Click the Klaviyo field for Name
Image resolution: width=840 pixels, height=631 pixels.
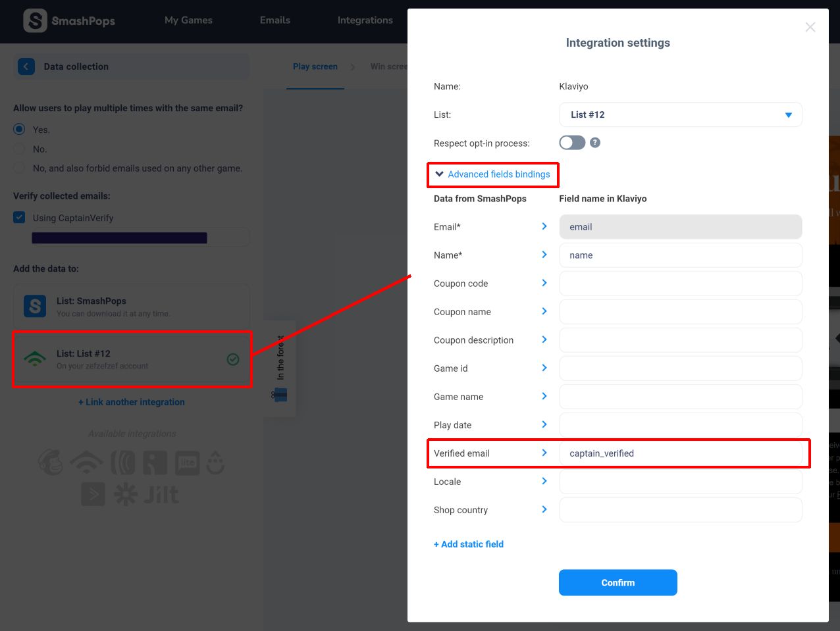pyautogui.click(x=681, y=255)
